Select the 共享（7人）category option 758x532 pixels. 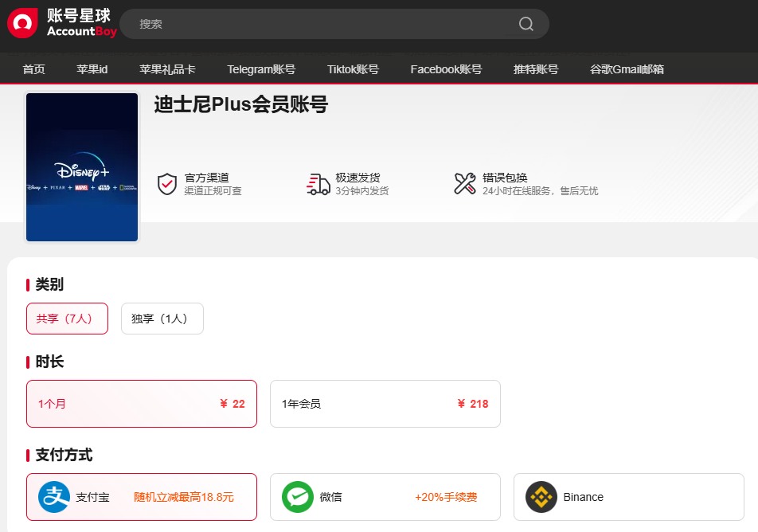click(67, 319)
